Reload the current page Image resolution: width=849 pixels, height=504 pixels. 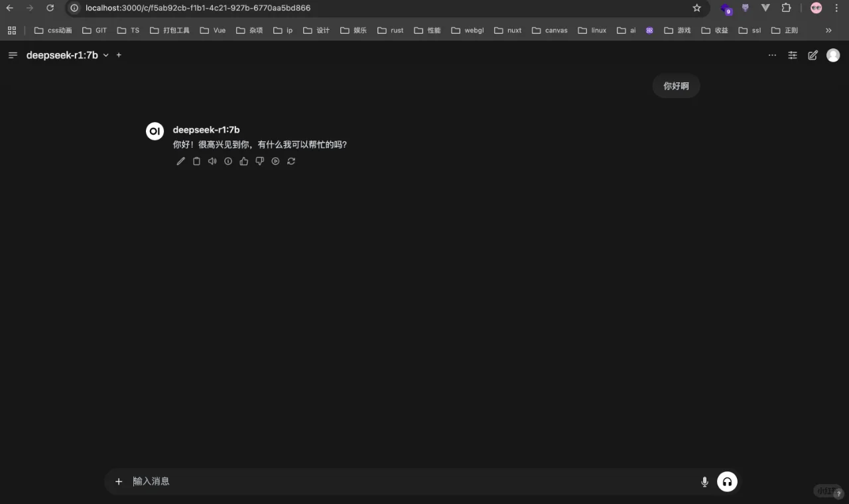(x=50, y=8)
